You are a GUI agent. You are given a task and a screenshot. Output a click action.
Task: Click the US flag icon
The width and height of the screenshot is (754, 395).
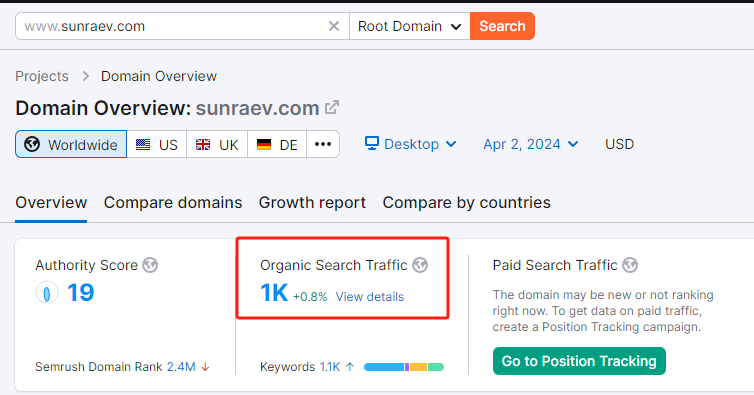[x=143, y=144]
